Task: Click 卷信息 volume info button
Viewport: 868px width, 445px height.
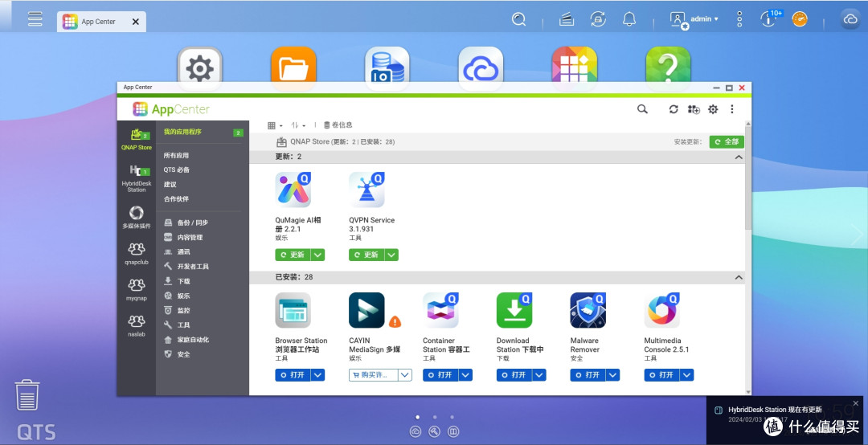Action: pos(338,125)
